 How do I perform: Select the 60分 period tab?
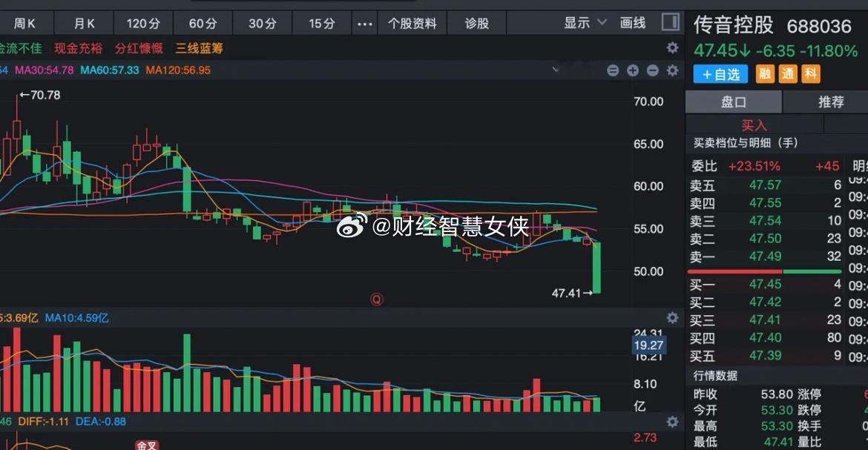[203, 24]
